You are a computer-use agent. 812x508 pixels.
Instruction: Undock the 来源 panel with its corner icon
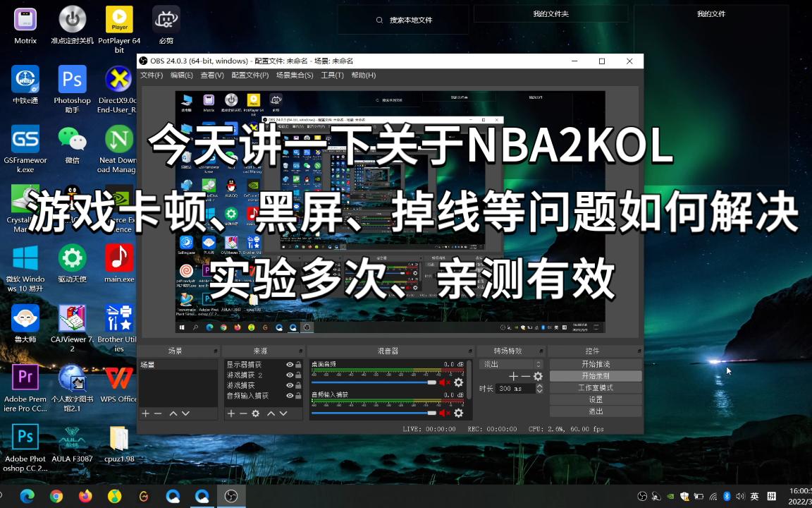301,351
